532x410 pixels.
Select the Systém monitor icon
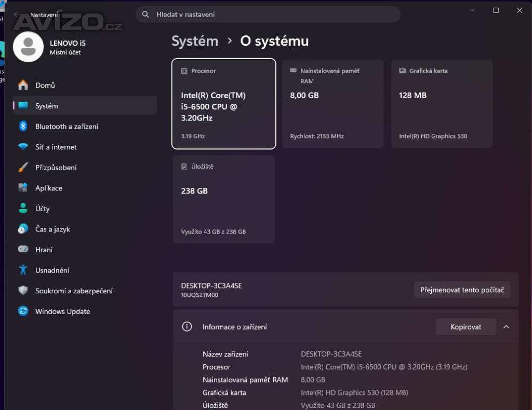(23, 105)
